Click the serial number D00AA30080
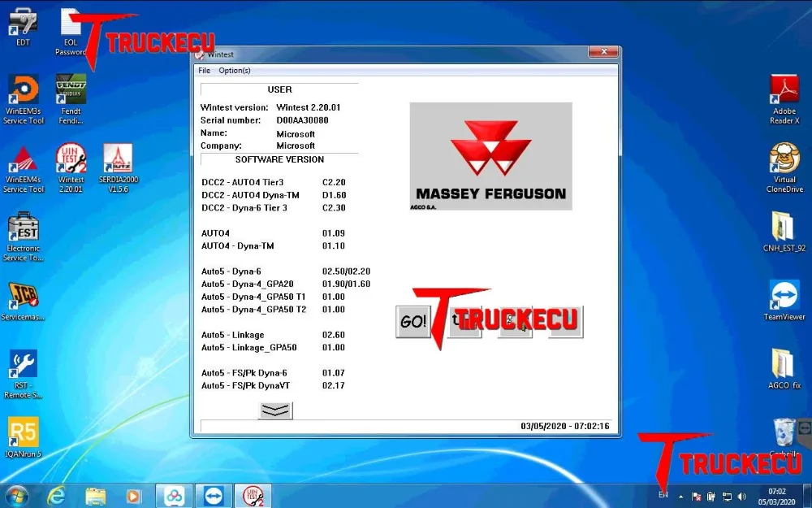This screenshot has width=812, height=508. [302, 120]
